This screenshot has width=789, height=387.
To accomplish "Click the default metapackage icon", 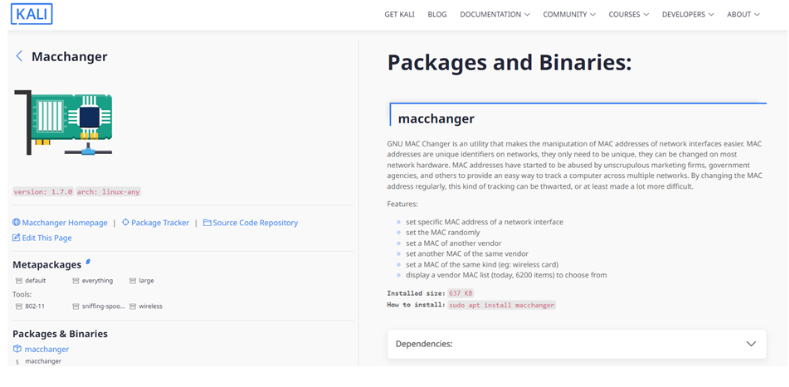I will click(x=19, y=280).
